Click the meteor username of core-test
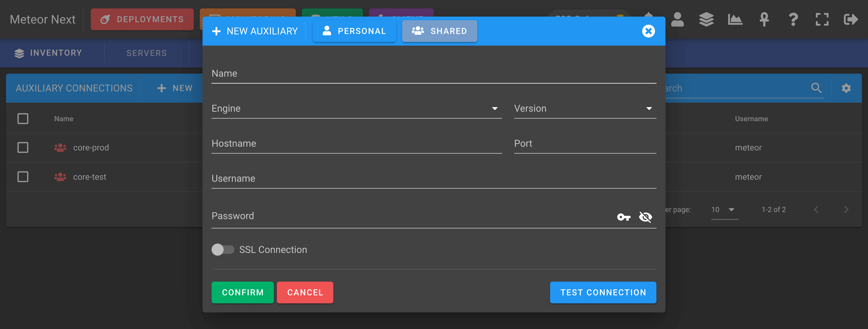Image resolution: width=868 pixels, height=329 pixels. (748, 177)
